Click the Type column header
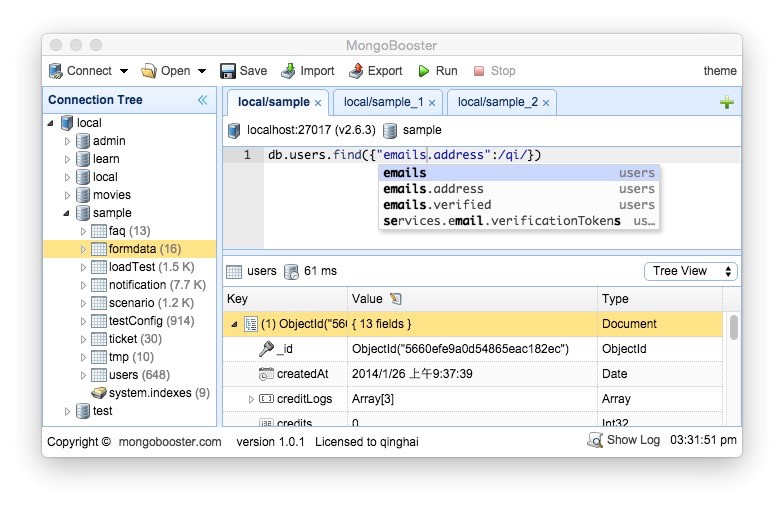 click(x=660, y=299)
